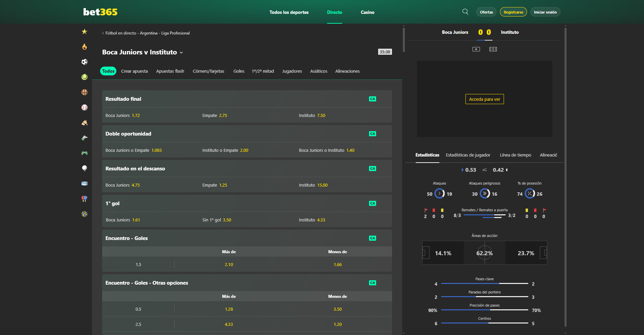This screenshot has height=335, width=644.
Task: Open the Todos los deportes menu
Action: pos(289,12)
